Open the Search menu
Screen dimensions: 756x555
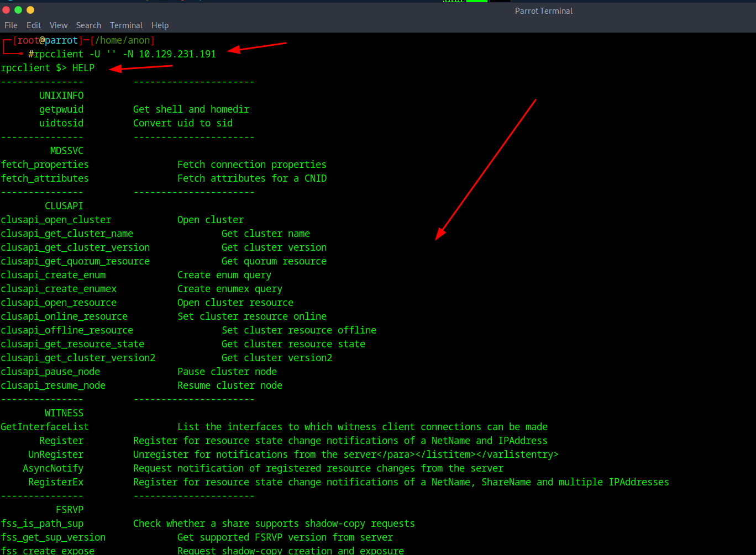(88, 25)
